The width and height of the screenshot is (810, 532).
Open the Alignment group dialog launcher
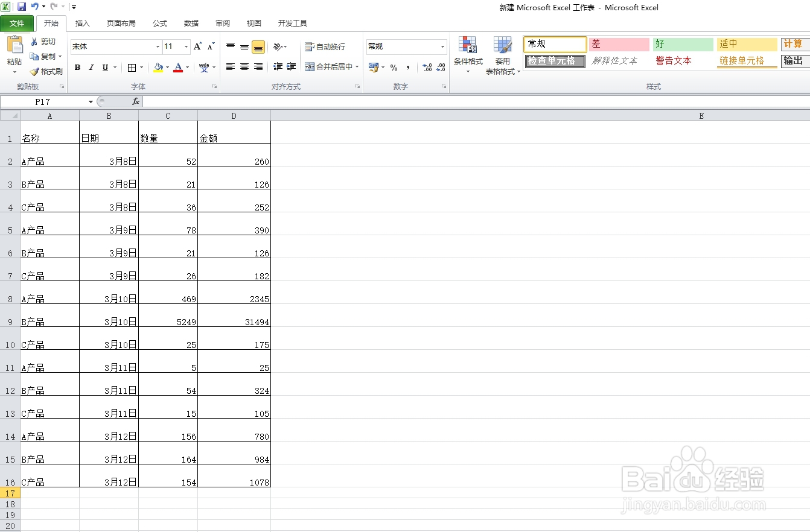point(358,87)
